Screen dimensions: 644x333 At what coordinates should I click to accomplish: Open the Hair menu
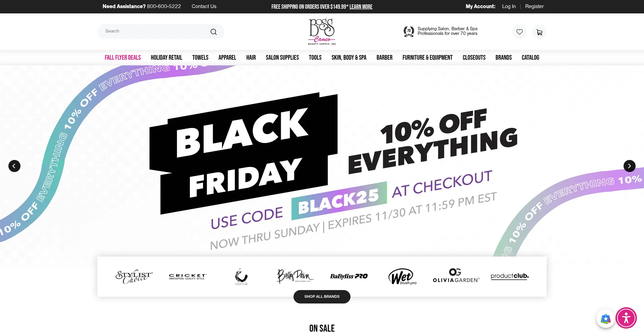[251, 58]
